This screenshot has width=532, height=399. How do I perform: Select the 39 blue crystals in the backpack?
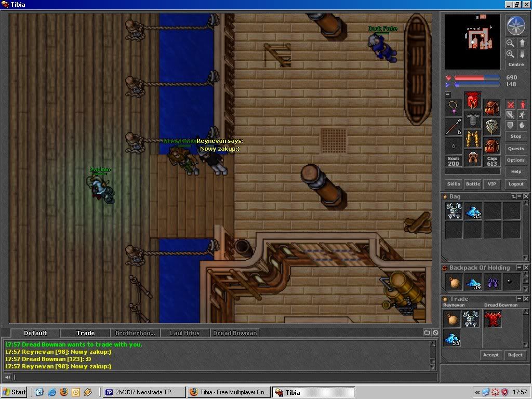click(x=473, y=282)
